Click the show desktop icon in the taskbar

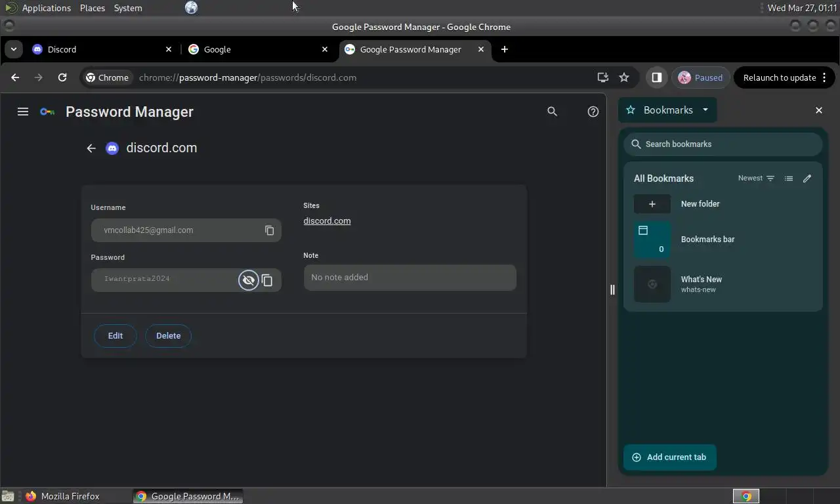point(8,496)
